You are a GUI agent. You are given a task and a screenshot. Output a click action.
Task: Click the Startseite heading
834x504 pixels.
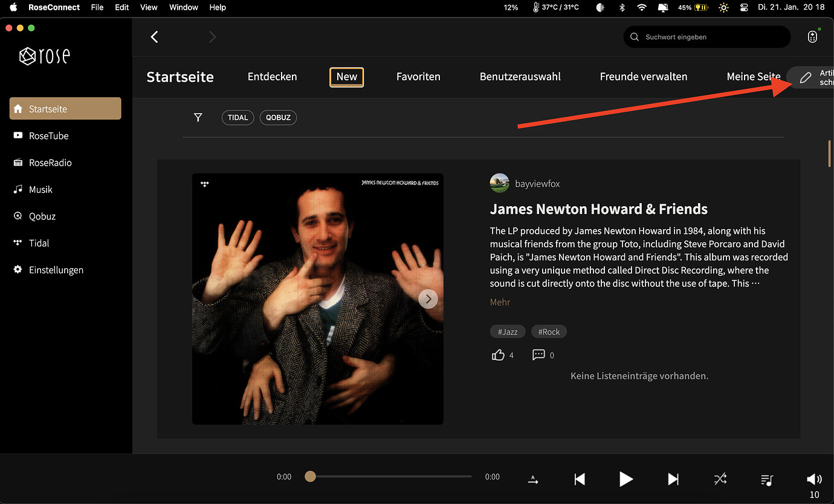(x=180, y=77)
